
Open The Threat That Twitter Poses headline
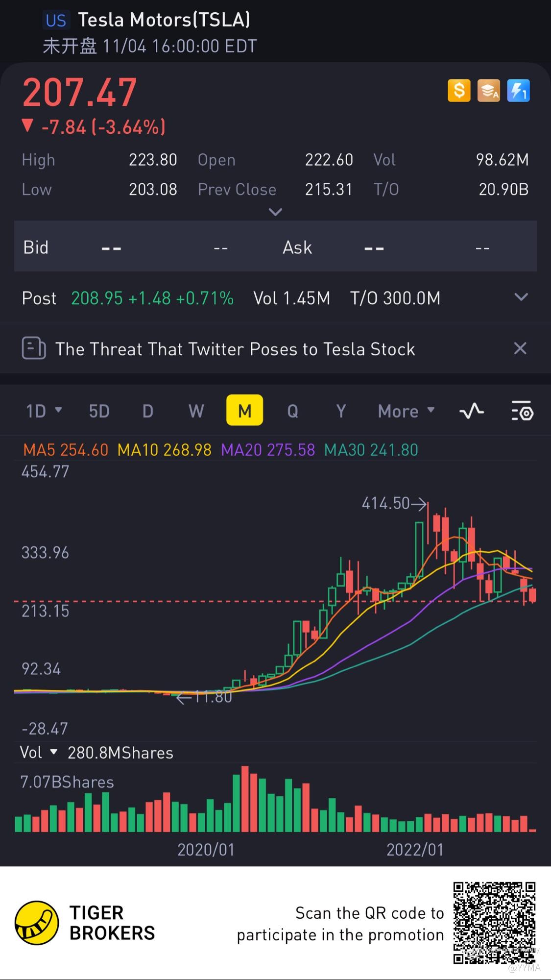coord(235,349)
